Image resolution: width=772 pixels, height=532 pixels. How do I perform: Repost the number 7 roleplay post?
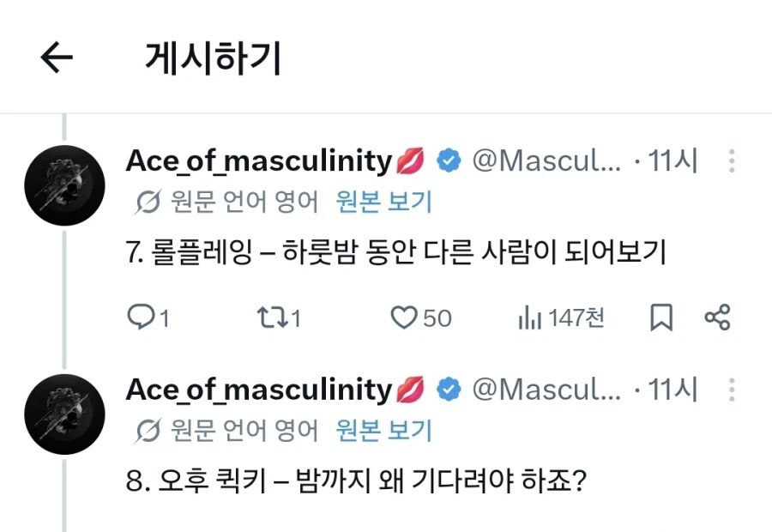pyautogui.click(x=279, y=317)
